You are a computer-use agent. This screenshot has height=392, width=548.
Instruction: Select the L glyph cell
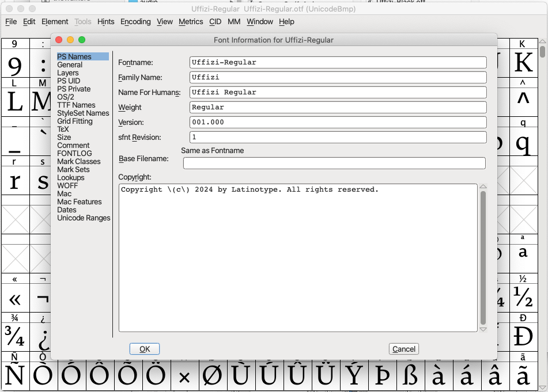16,102
